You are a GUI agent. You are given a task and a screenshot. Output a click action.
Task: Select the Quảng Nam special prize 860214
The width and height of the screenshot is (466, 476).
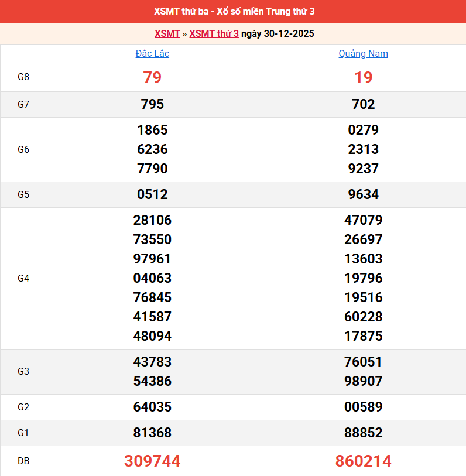[x=363, y=461]
